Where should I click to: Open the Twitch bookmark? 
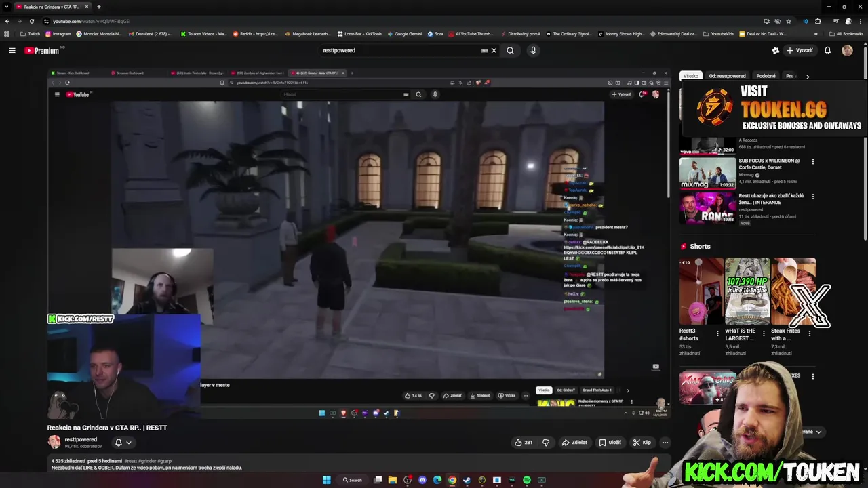31,33
